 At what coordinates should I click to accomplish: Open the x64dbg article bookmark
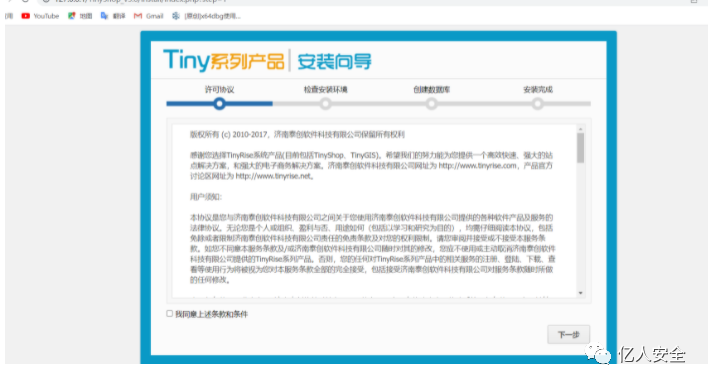coord(206,16)
